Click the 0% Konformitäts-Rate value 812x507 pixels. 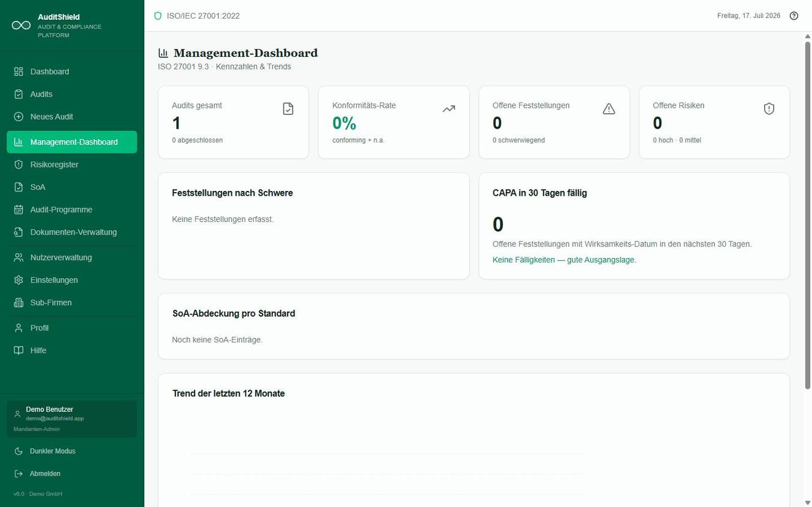344,123
